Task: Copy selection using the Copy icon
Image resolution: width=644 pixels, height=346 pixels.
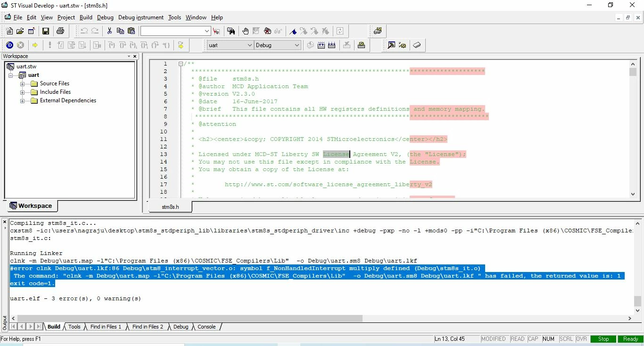Action: coord(120,31)
